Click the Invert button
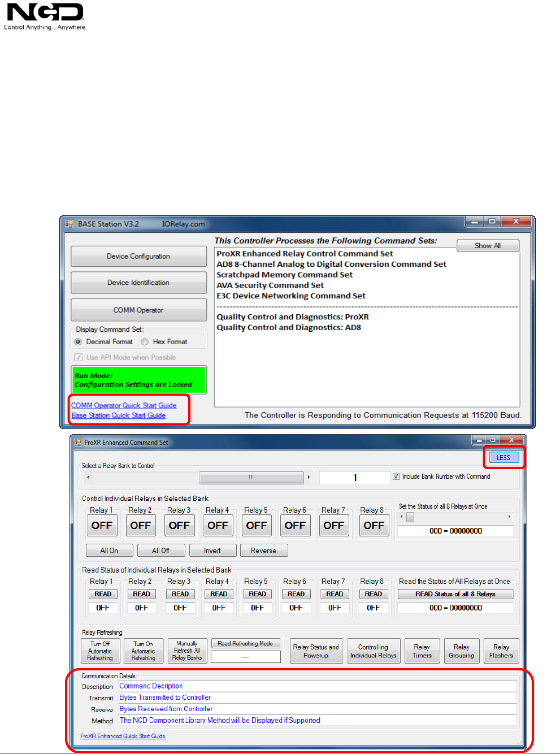 212,551
